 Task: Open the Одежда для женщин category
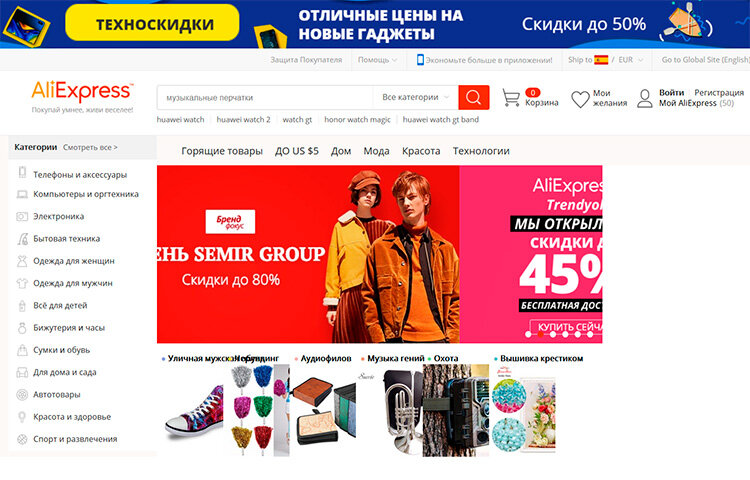(74, 261)
